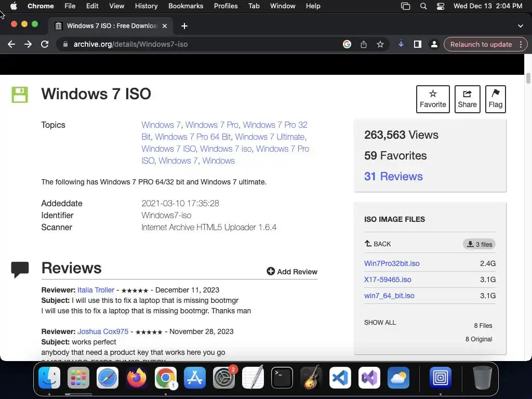Download win7_64_bit.iso file
The height and width of the screenshot is (399, 532).
pos(389,296)
